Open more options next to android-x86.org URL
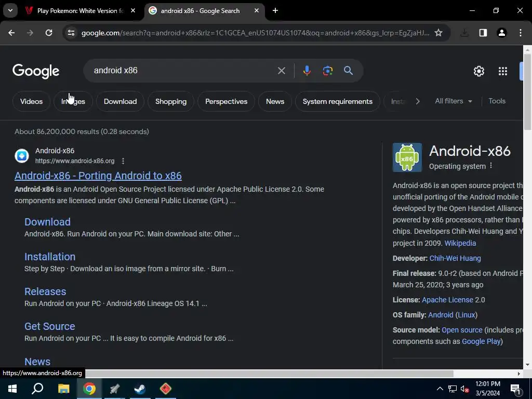Image resolution: width=532 pixels, height=399 pixels. (x=123, y=161)
